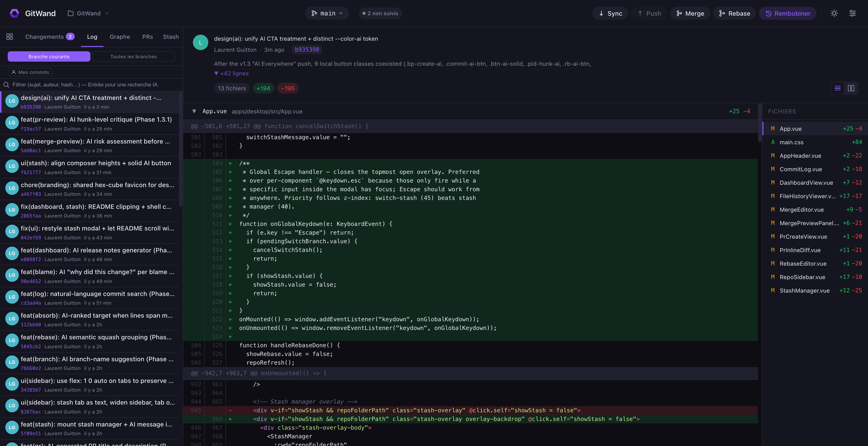The height and width of the screenshot is (446, 868).
Task: Expand the +42 lignes commit message link
Action: (231, 73)
